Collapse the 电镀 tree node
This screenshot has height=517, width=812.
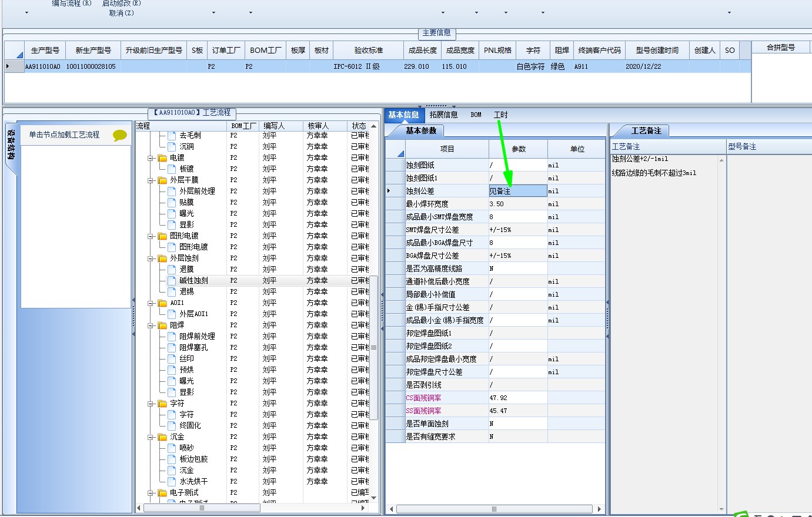(151, 158)
